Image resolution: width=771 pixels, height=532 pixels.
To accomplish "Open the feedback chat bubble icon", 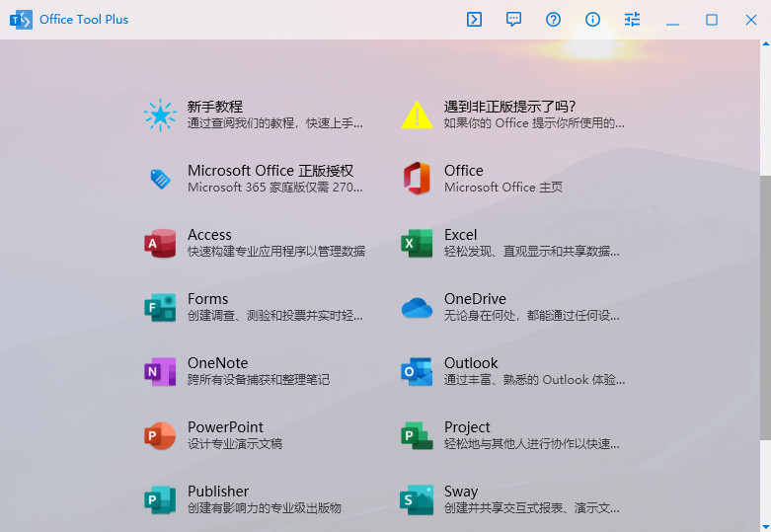I will coord(514,20).
